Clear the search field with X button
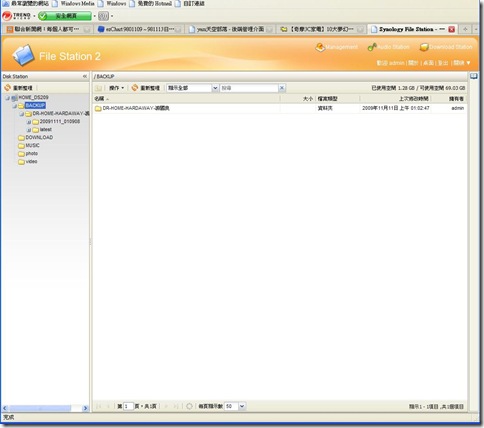This screenshot has width=484, height=428. pos(282,88)
